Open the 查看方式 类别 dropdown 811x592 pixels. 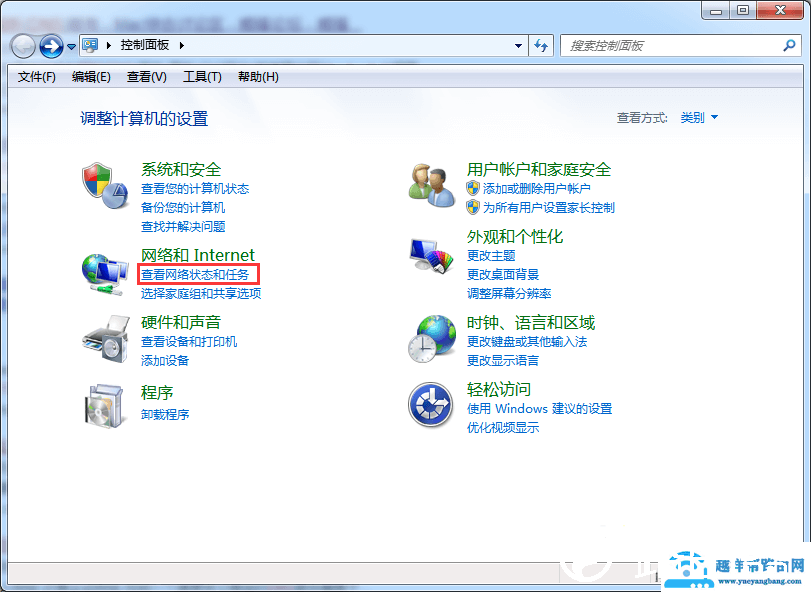click(x=697, y=117)
